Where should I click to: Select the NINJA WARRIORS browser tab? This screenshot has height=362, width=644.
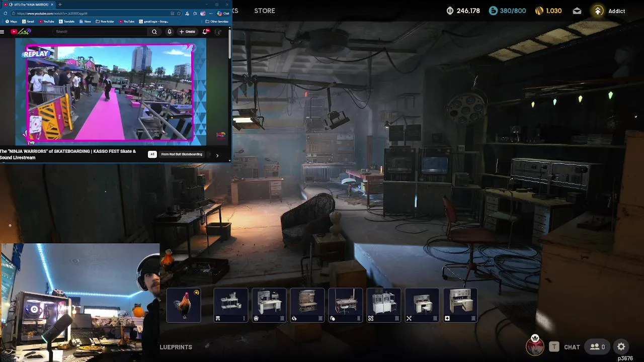click(x=29, y=5)
